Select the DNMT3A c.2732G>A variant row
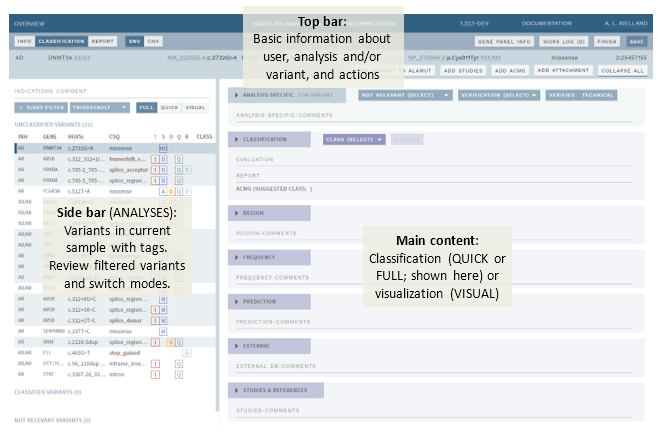 90,148
